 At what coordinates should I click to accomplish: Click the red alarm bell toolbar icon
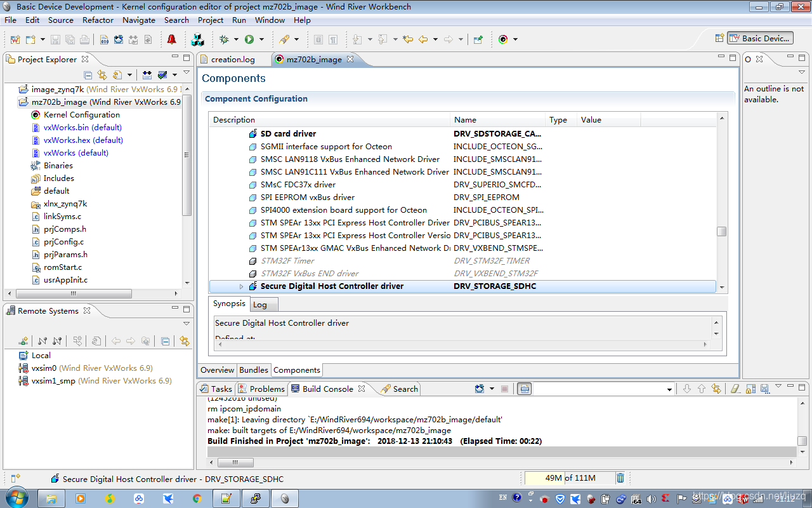click(171, 39)
